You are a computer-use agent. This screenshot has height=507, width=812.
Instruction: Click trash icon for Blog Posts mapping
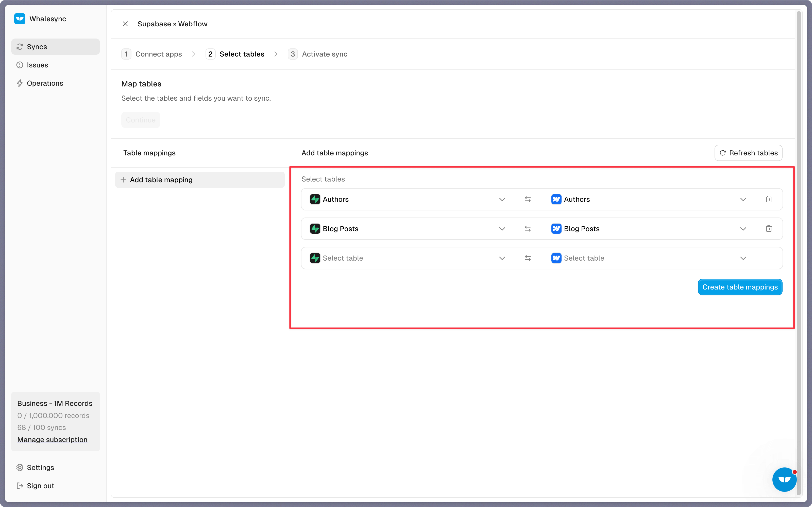point(768,229)
